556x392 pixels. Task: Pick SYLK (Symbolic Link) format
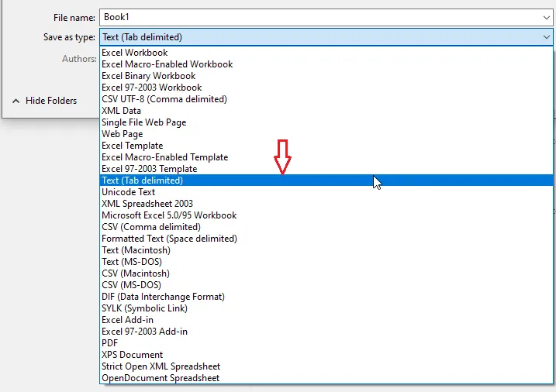coord(326,308)
